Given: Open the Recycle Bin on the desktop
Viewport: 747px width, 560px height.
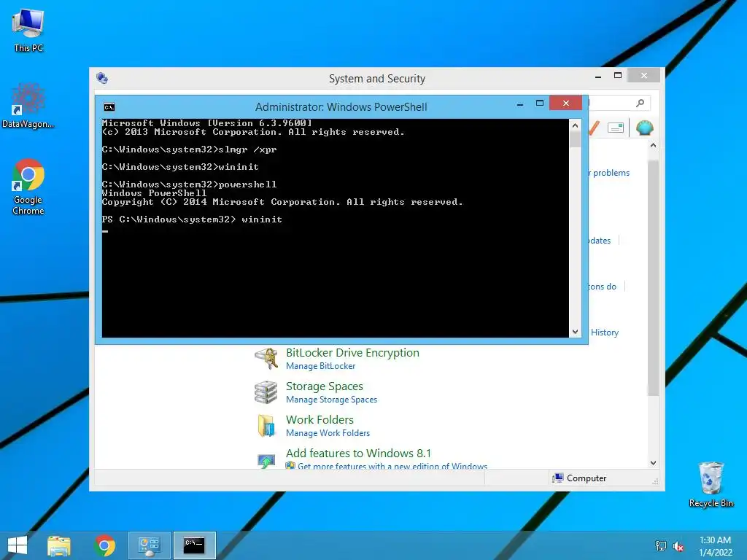Looking at the screenshot, I should click(711, 484).
